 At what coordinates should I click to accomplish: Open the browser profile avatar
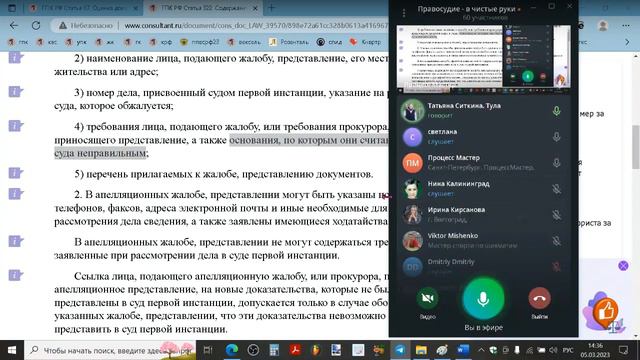tap(603, 25)
